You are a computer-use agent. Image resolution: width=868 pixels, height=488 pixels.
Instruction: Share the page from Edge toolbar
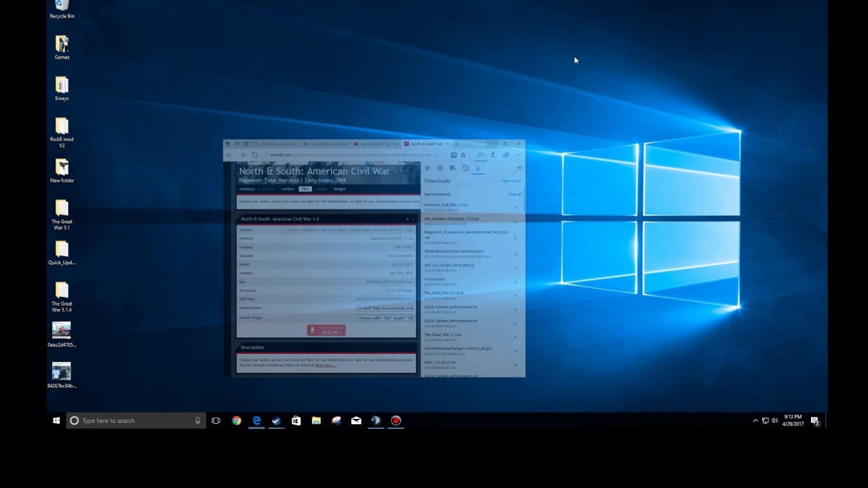(506, 155)
